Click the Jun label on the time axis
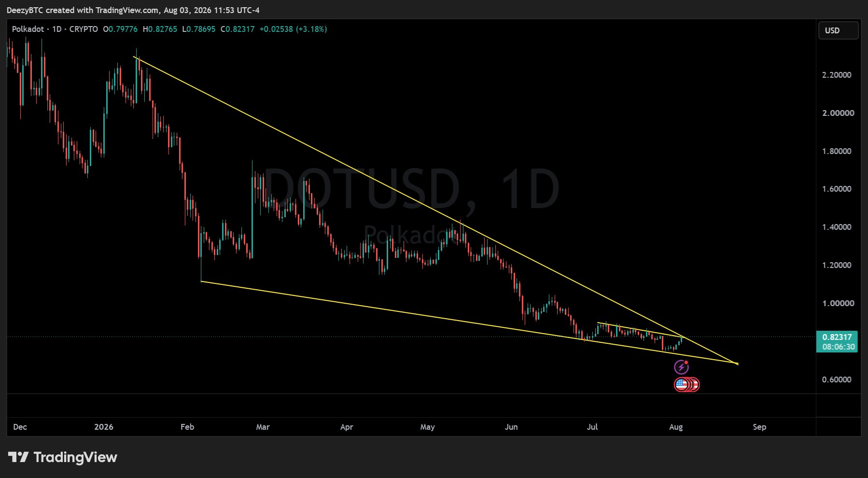The image size is (868, 478). pos(511,427)
